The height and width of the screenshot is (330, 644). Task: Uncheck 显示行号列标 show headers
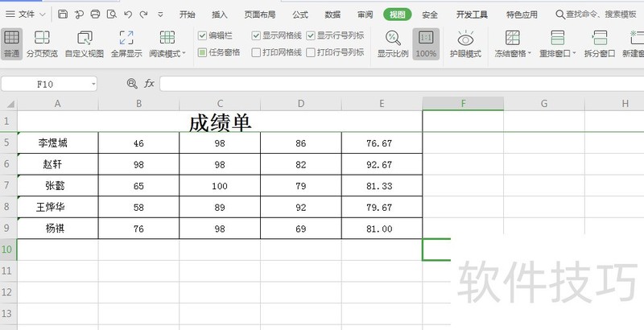click(x=311, y=35)
